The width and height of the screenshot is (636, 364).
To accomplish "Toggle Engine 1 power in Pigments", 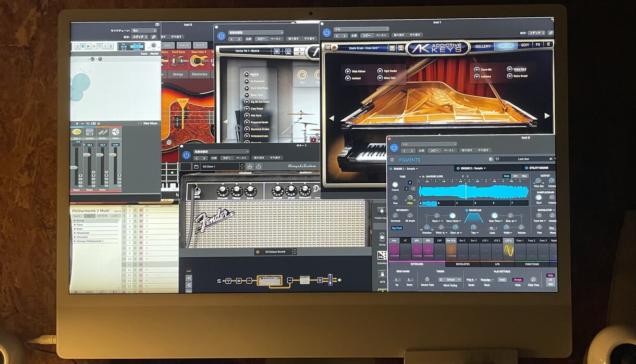I will (x=390, y=169).
